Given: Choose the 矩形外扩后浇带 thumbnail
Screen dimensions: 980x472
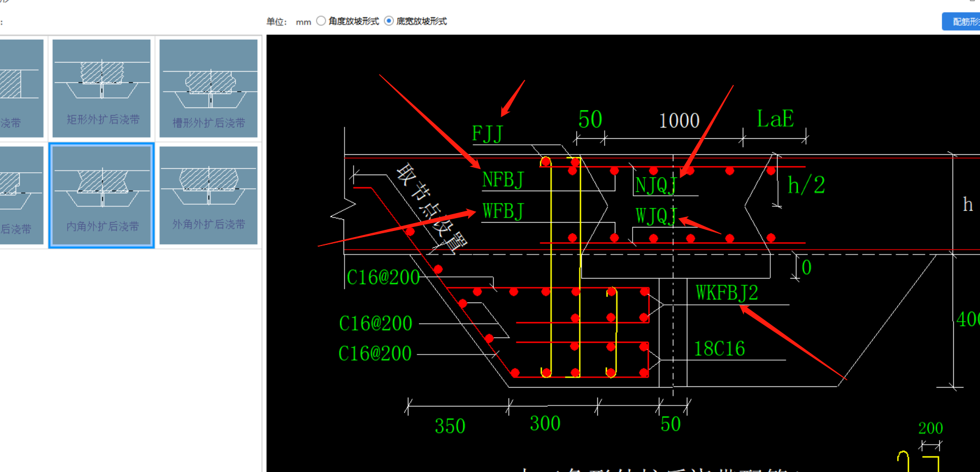Looking at the screenshot, I should pos(101,88).
